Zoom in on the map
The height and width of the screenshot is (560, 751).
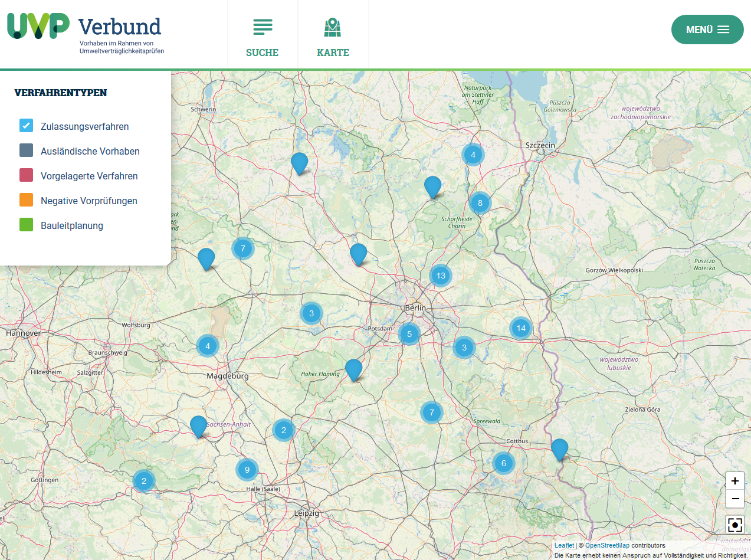pyautogui.click(x=734, y=481)
